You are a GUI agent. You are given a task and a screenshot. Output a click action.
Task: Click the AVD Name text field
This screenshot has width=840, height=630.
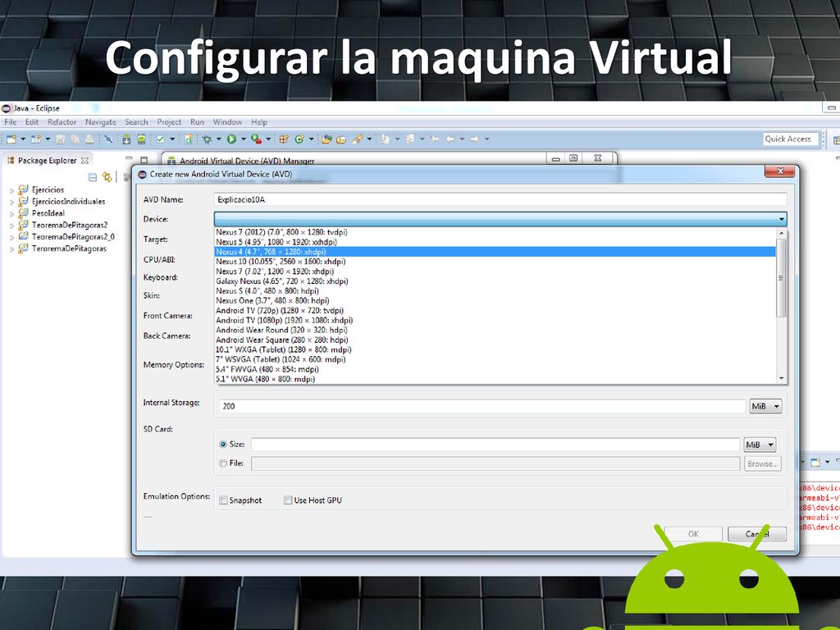(x=500, y=199)
